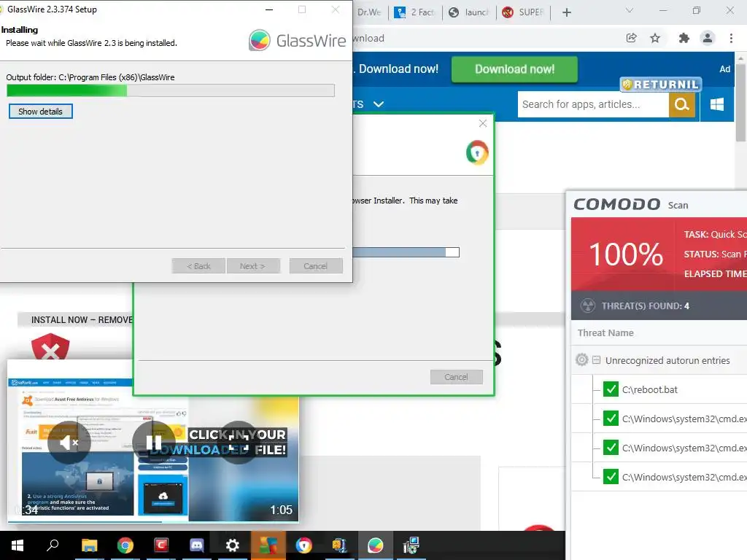Click the gear icon beside Unrecognized autorun entries

tap(581, 359)
